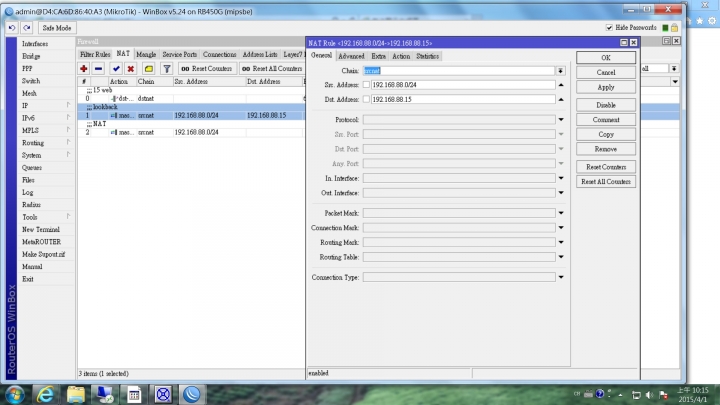Open the calculator taskbar icon
This screenshot has height=405, width=720.
click(x=134, y=394)
